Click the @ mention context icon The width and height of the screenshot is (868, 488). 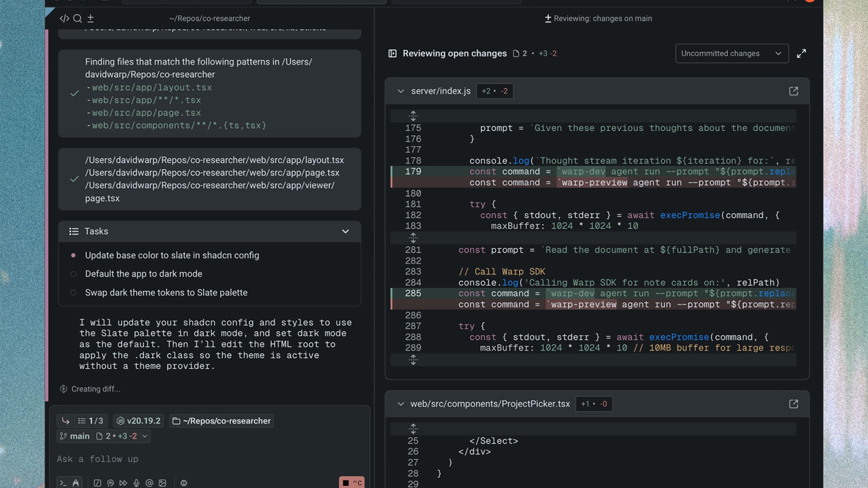click(x=149, y=483)
